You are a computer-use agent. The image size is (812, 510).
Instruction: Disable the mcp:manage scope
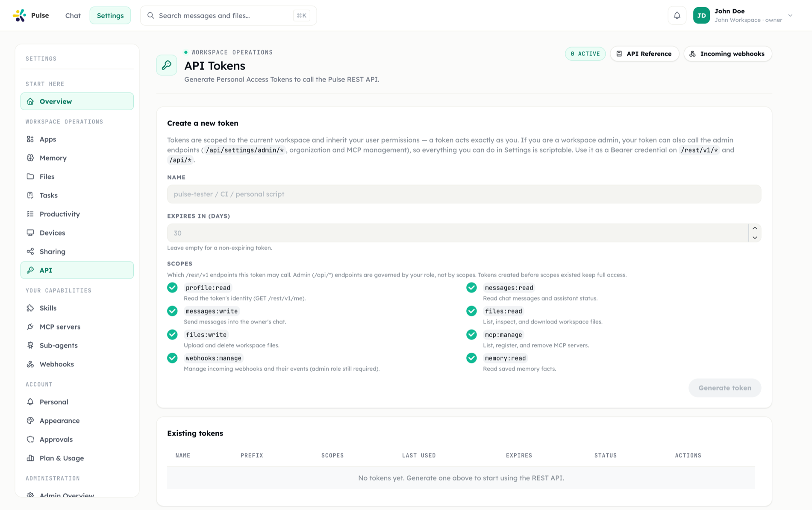coord(471,335)
